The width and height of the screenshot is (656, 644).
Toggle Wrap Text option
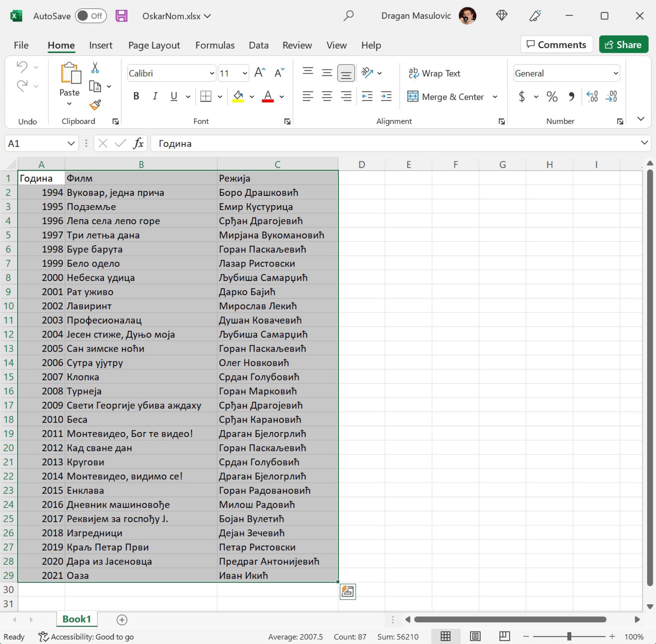pyautogui.click(x=434, y=73)
